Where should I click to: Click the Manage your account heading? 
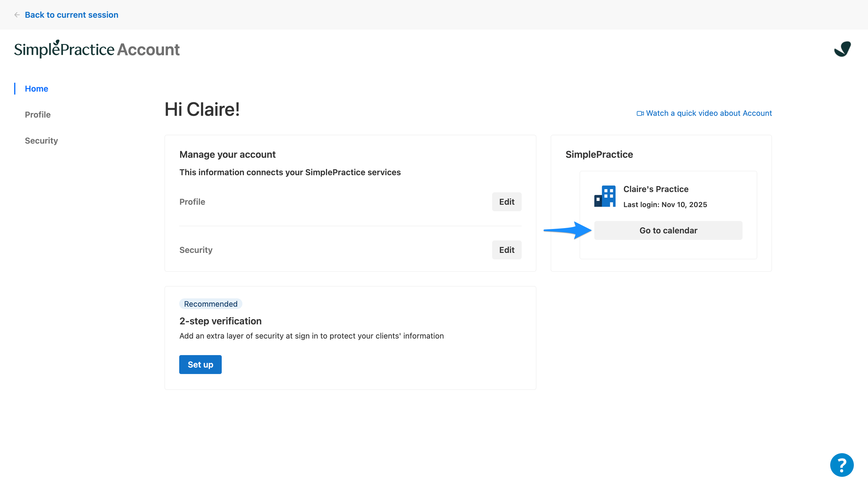227,155
